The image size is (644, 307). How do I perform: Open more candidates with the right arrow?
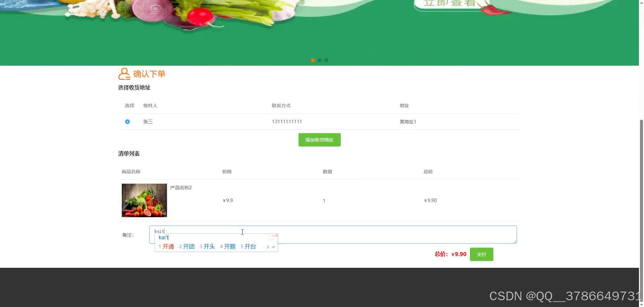268,247
